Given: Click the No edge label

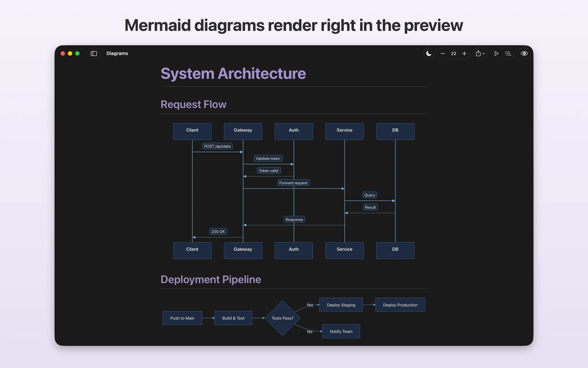Looking at the screenshot, I should point(310,331).
